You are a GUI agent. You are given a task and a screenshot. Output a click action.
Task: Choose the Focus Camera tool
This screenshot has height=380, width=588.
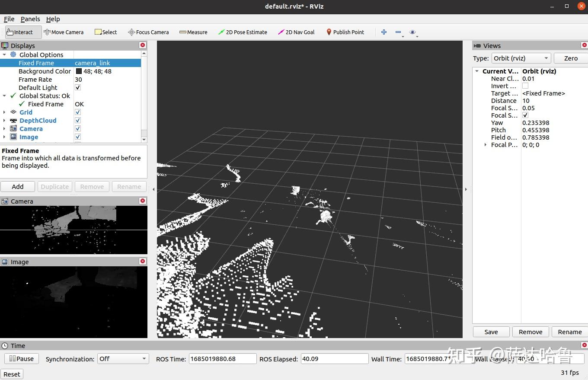pyautogui.click(x=148, y=32)
